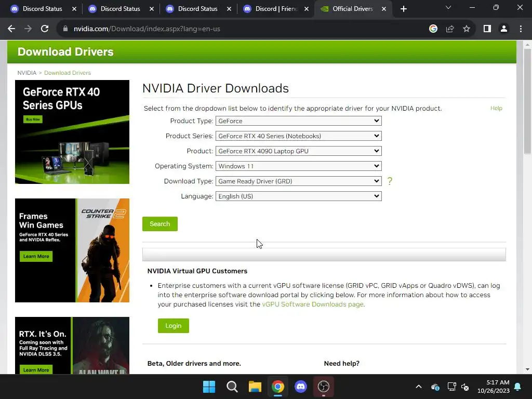
Task: Show hidden system tray icons
Action: [x=419, y=387]
